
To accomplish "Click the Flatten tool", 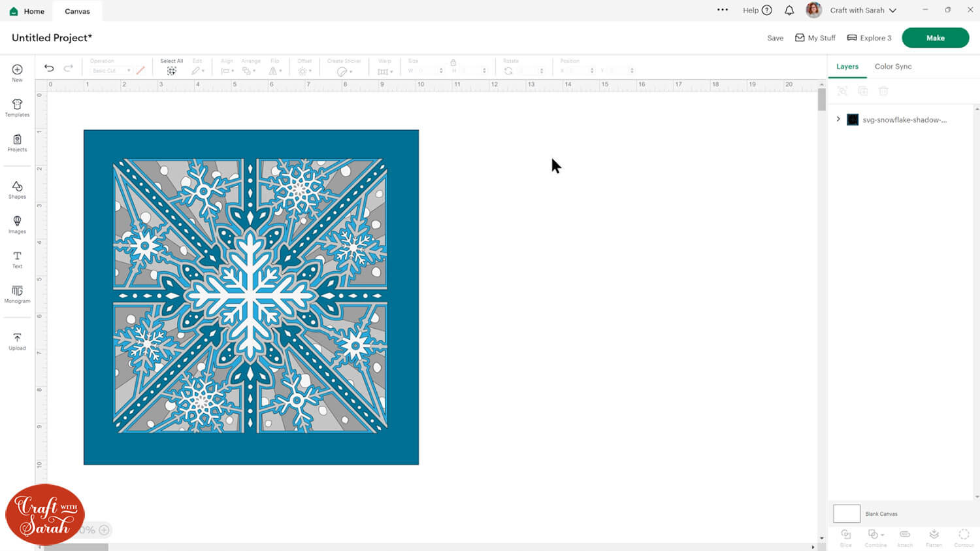I will point(934,538).
